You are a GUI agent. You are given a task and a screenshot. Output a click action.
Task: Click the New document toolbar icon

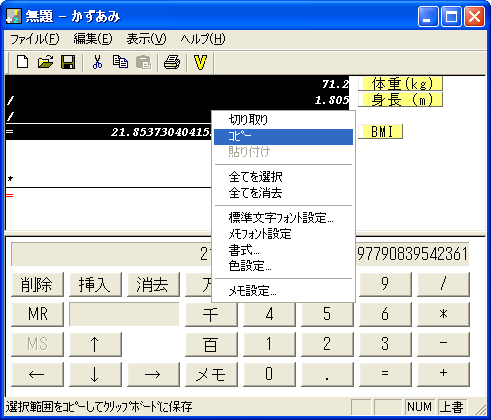tap(22, 62)
